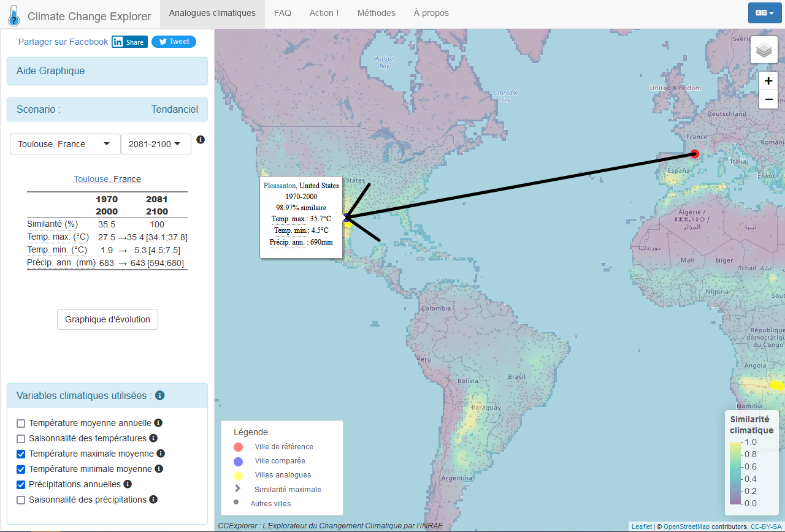Enable Saisonnalité des températures checkbox
The height and width of the screenshot is (532, 785).
point(21,439)
